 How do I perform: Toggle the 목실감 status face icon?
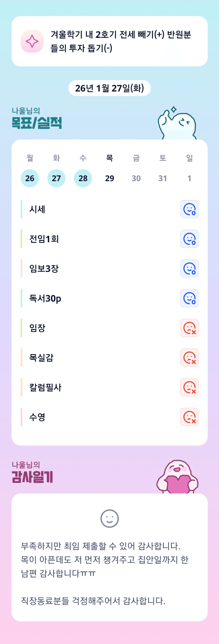[189, 358]
